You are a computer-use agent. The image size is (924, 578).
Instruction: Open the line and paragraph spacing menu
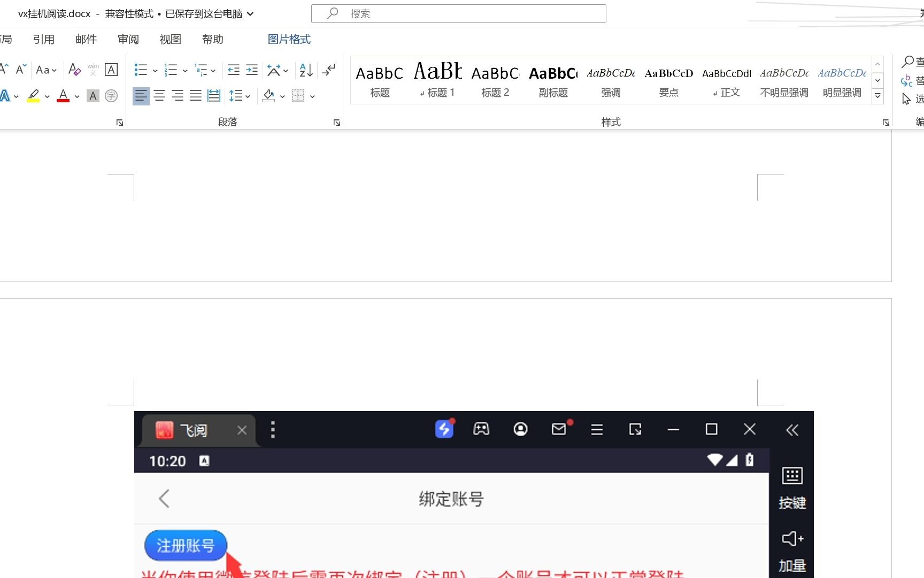240,96
